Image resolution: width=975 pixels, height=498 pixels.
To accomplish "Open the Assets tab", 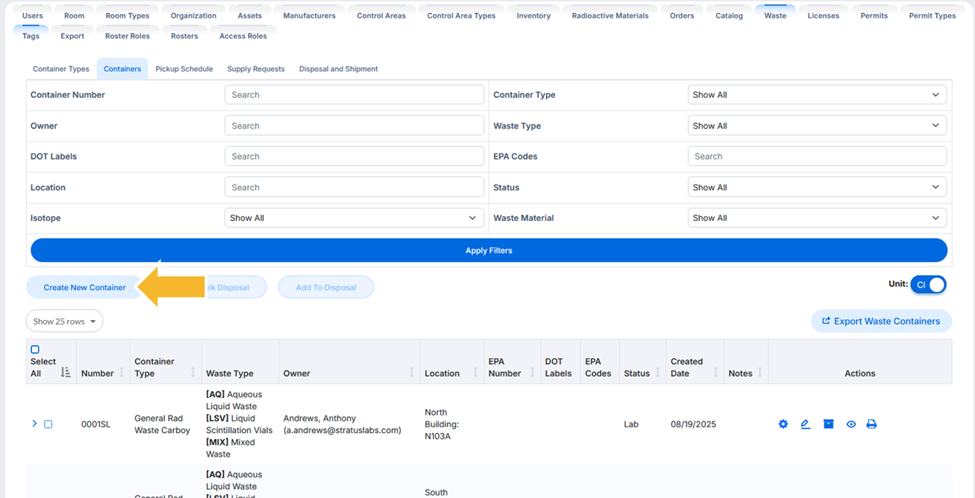I will [249, 16].
